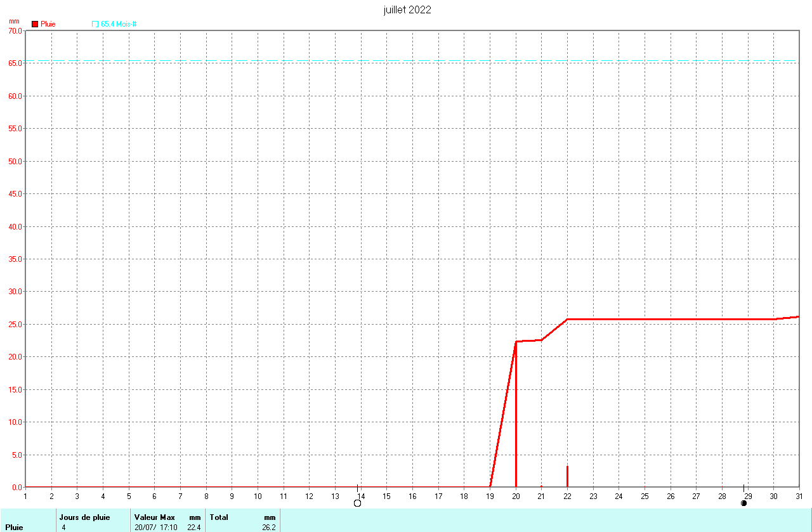Click day 1 on the x-axis
This screenshot has width=812, height=532.
point(25,496)
